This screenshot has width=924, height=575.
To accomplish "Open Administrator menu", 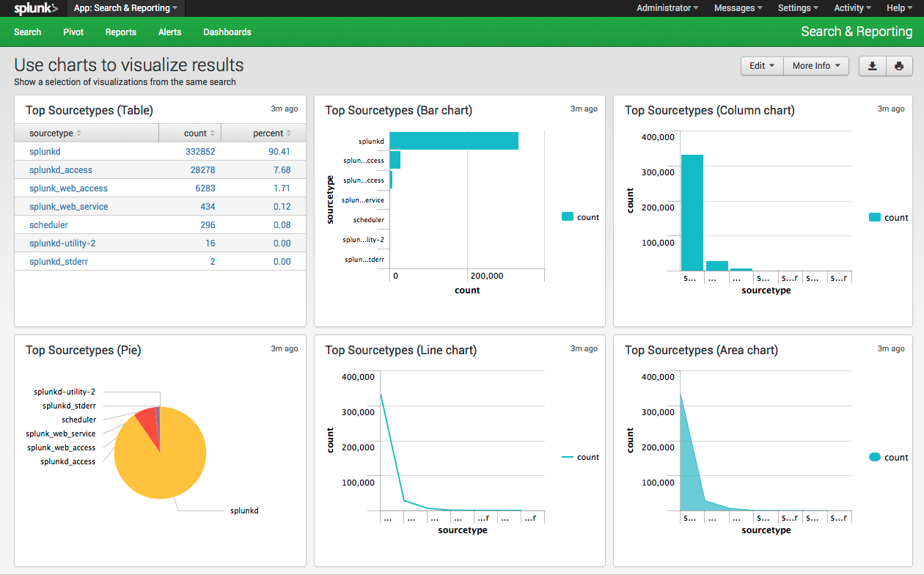I will pyautogui.click(x=667, y=8).
